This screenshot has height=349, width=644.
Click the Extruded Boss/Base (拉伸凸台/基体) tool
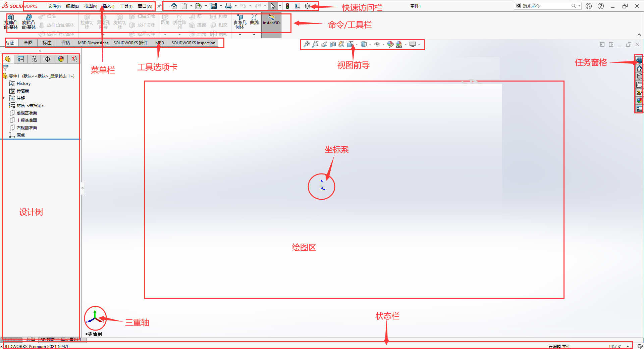[x=11, y=22]
